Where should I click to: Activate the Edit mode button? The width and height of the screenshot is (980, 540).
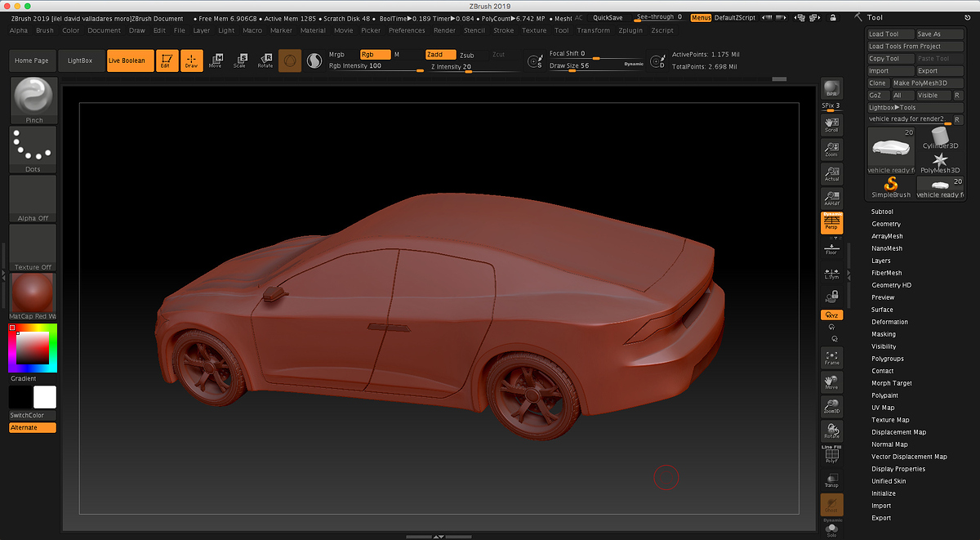click(x=167, y=60)
